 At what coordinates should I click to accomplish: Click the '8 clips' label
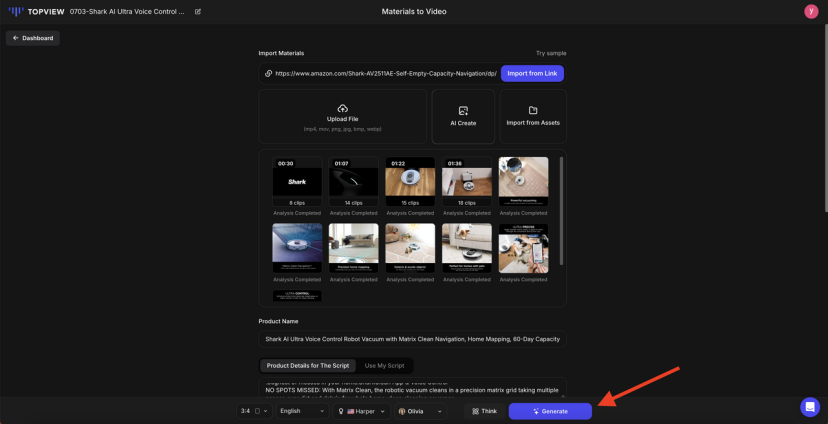click(x=297, y=203)
